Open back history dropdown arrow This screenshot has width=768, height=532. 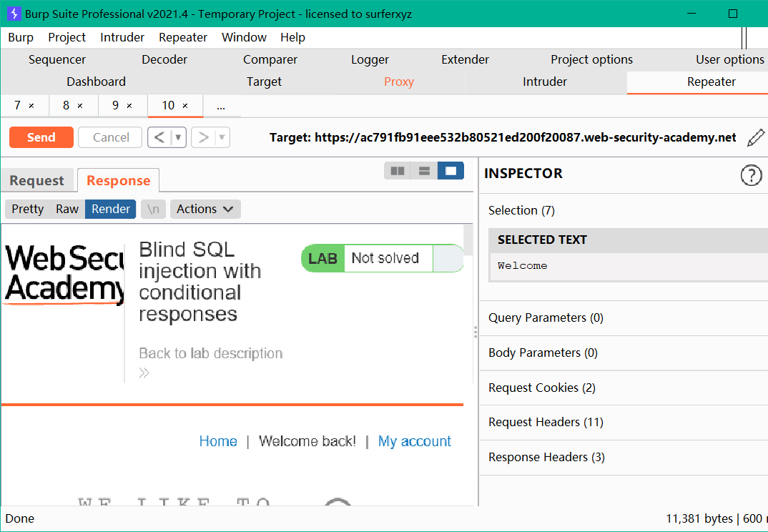(178, 138)
